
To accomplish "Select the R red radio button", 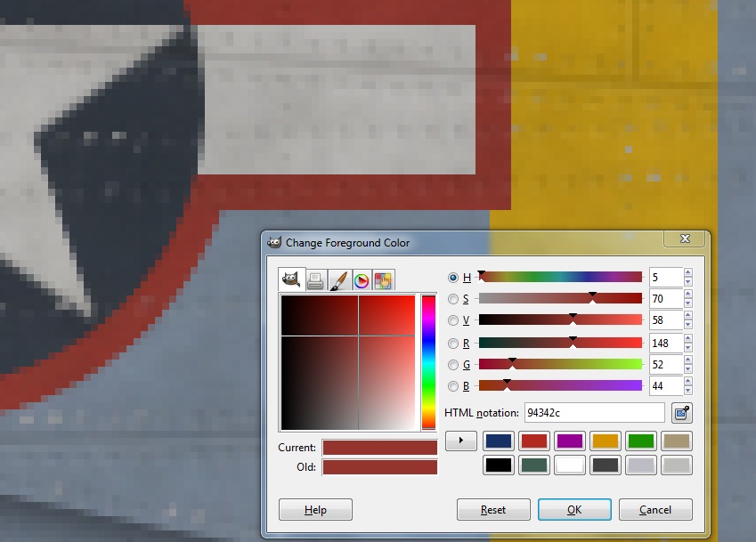I will (x=452, y=344).
